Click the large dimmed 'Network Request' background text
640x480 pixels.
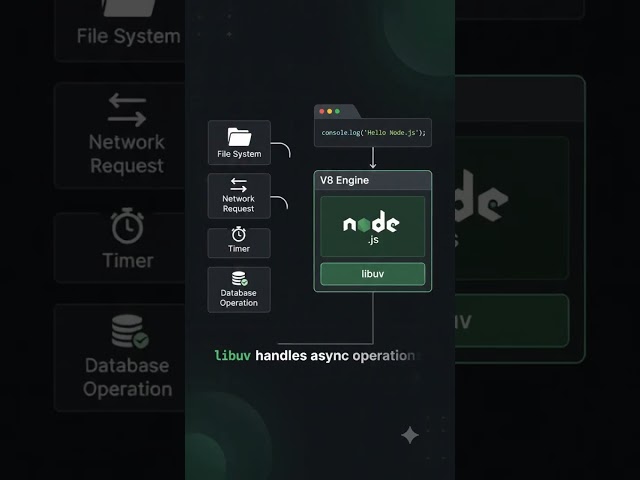pyautogui.click(x=127, y=154)
